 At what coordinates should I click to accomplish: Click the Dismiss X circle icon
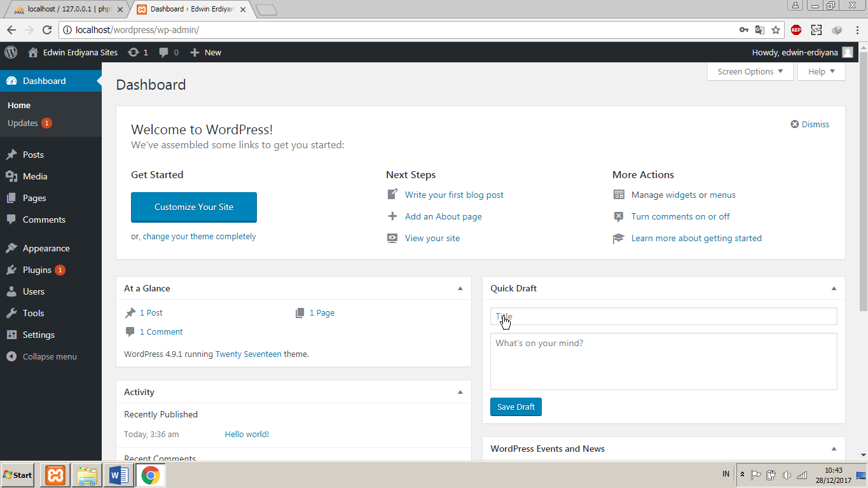[x=794, y=124]
